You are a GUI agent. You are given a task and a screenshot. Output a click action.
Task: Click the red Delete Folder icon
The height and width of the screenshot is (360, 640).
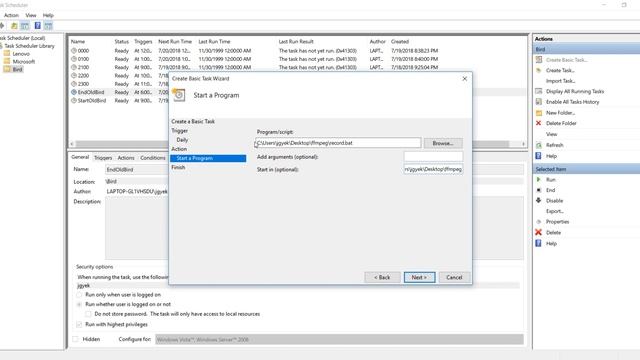[539, 123]
